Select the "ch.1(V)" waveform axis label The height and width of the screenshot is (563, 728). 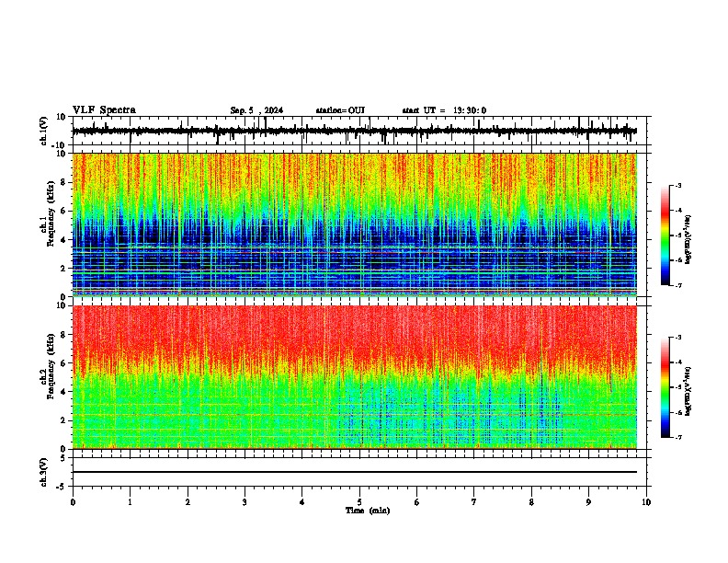[44, 131]
